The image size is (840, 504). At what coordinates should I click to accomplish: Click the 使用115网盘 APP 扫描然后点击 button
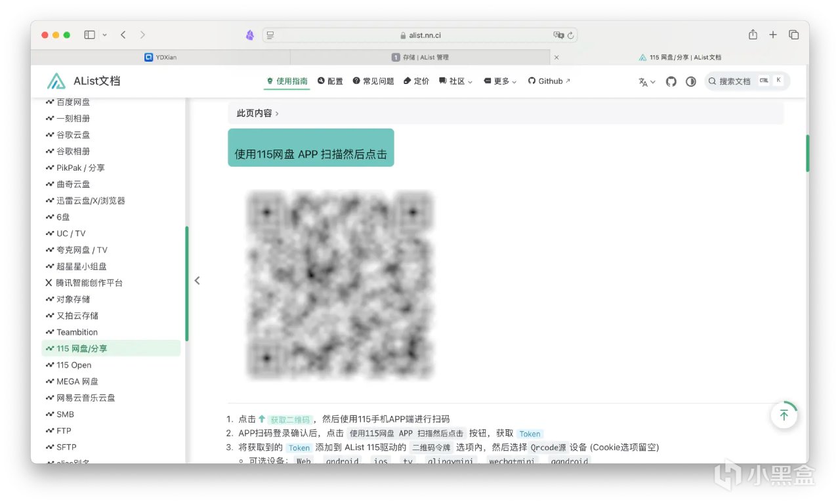311,148
